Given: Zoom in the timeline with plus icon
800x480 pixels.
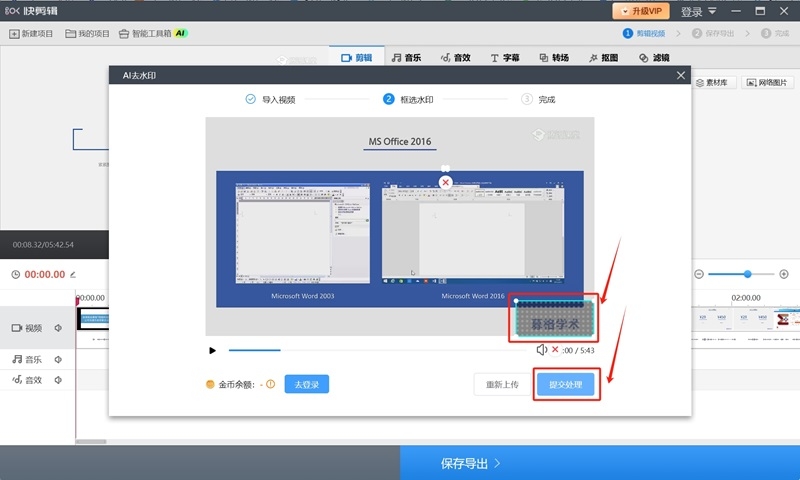Looking at the screenshot, I should [784, 274].
